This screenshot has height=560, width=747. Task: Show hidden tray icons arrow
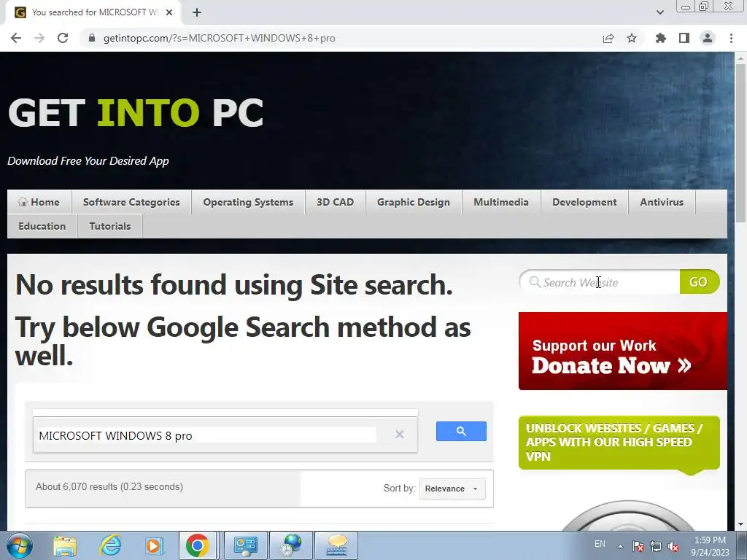coord(620,546)
